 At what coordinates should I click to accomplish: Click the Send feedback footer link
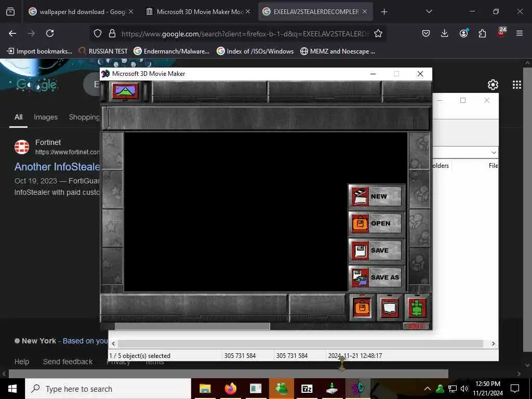[x=68, y=362]
